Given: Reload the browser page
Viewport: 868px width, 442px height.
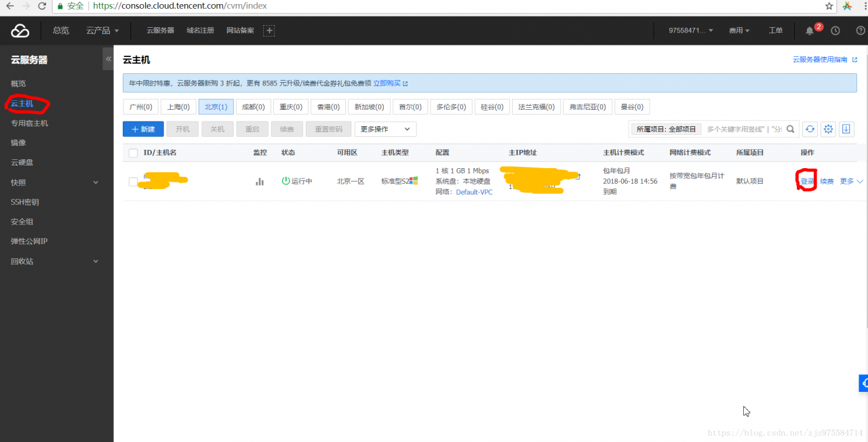Looking at the screenshot, I should click(x=43, y=5).
